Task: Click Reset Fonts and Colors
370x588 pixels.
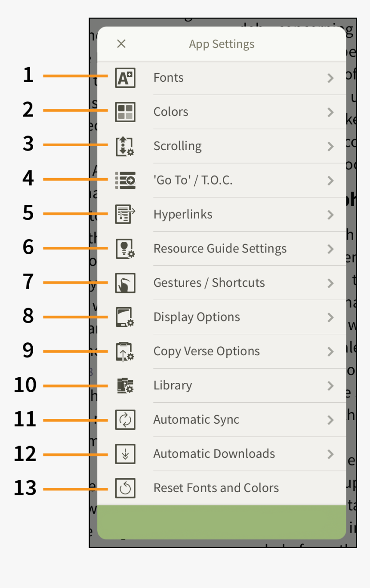Action: 216,488
